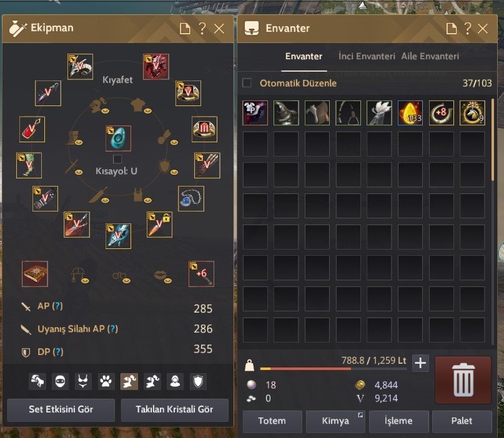Toggle the helmet shield visibility icon
504x438 pixels.
point(198,381)
